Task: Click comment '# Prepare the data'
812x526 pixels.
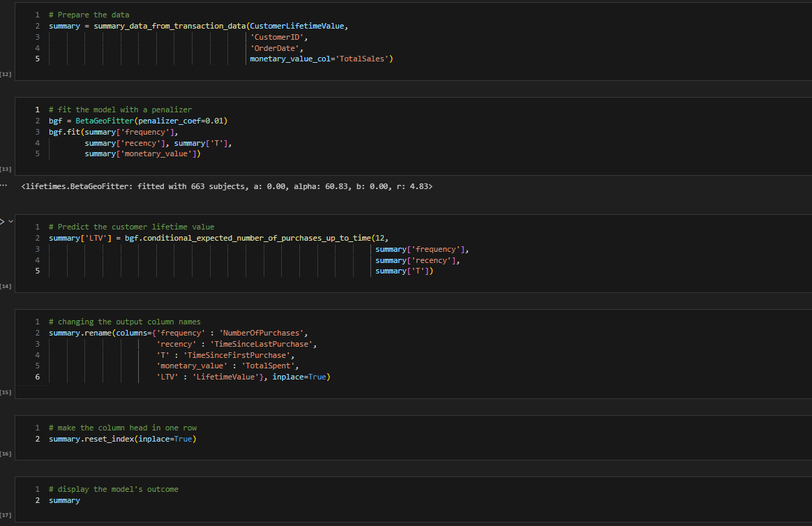Action: coord(89,15)
